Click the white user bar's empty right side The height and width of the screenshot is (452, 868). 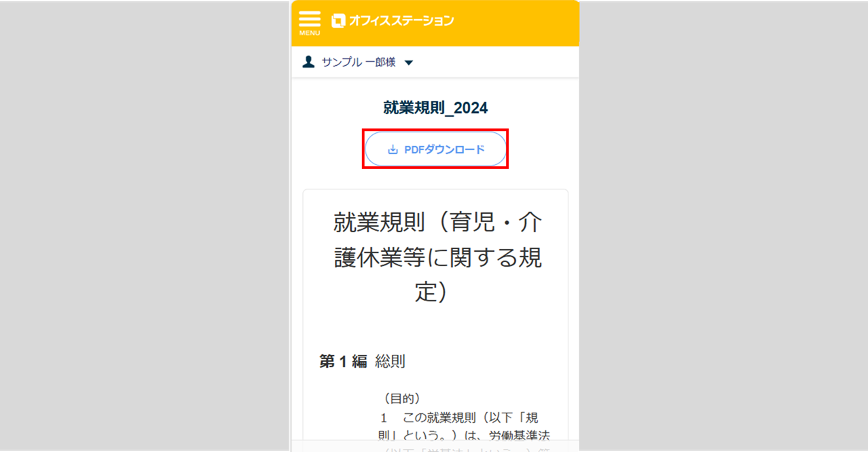(496, 62)
